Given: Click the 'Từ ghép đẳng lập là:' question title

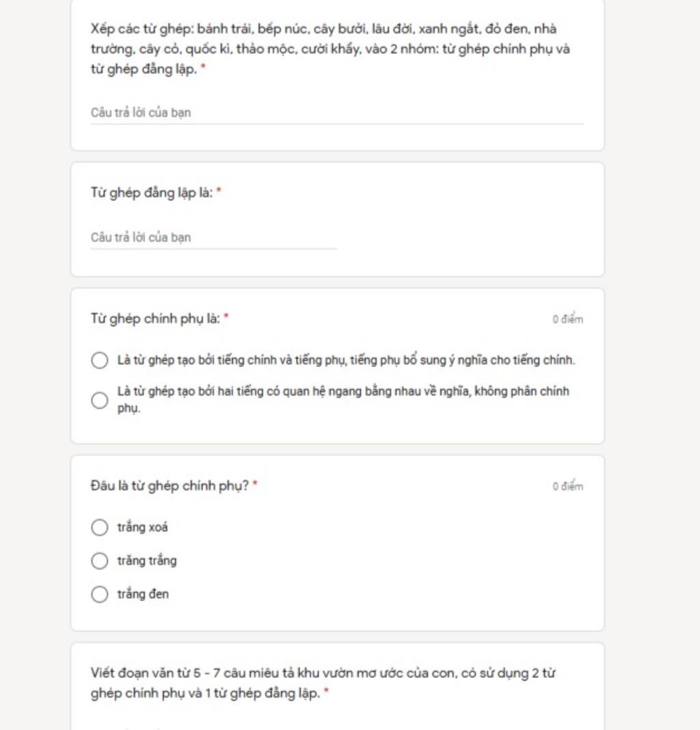Looking at the screenshot, I should [x=151, y=193].
